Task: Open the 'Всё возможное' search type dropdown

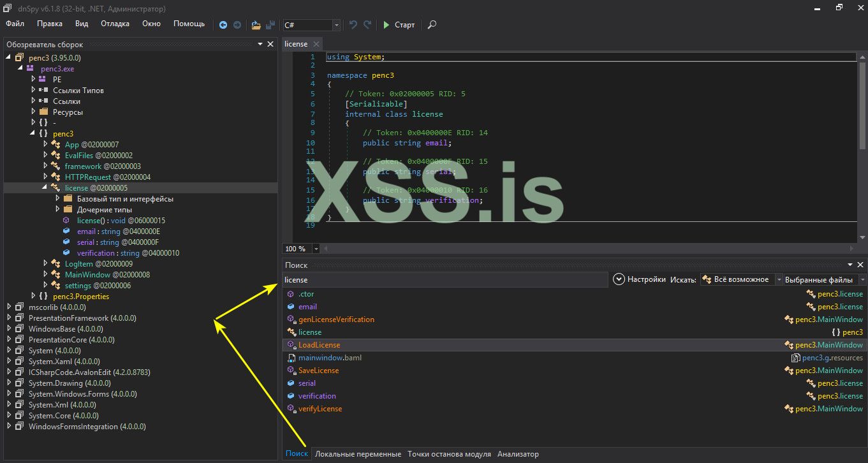Action: coord(779,279)
